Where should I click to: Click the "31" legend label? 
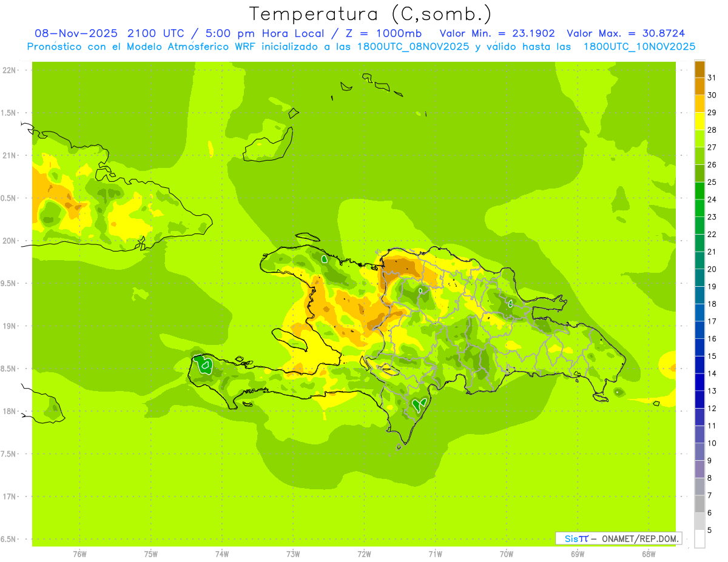click(712, 78)
